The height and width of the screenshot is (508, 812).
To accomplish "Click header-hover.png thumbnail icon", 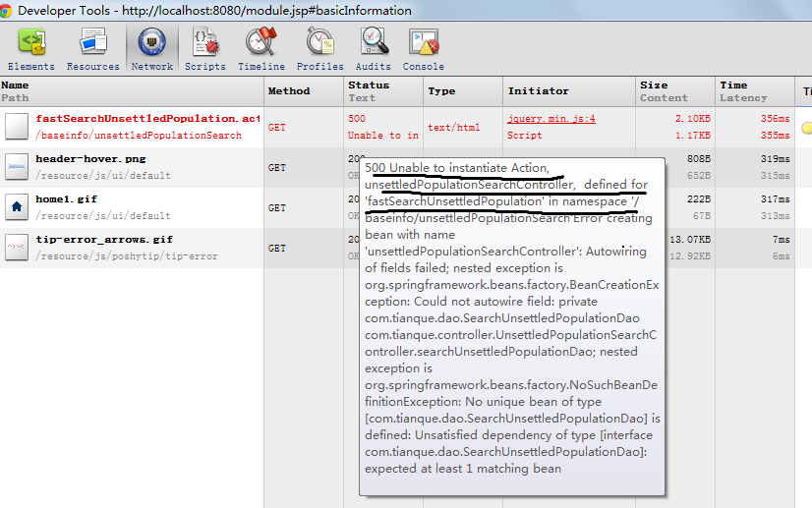I will tap(17, 167).
